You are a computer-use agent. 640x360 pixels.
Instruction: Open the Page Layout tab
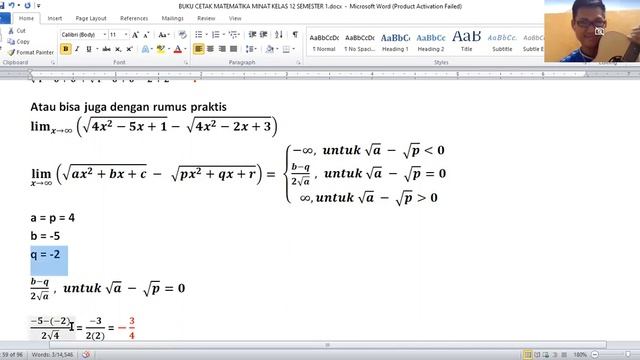click(91, 18)
